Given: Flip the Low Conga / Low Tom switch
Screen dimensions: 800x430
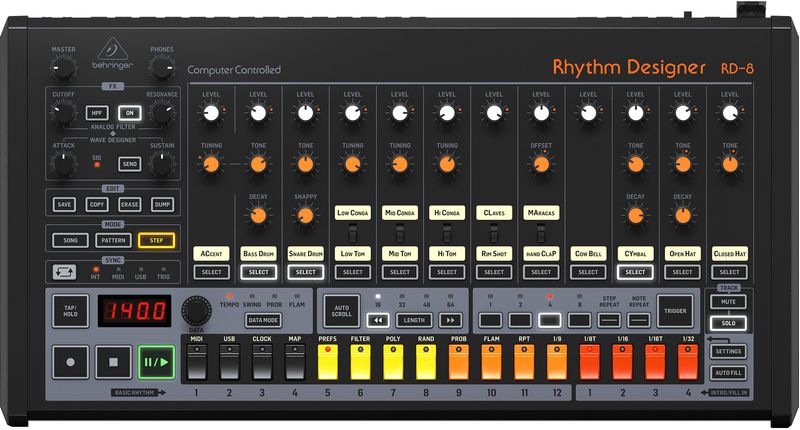Looking at the screenshot, I should click(x=353, y=234).
